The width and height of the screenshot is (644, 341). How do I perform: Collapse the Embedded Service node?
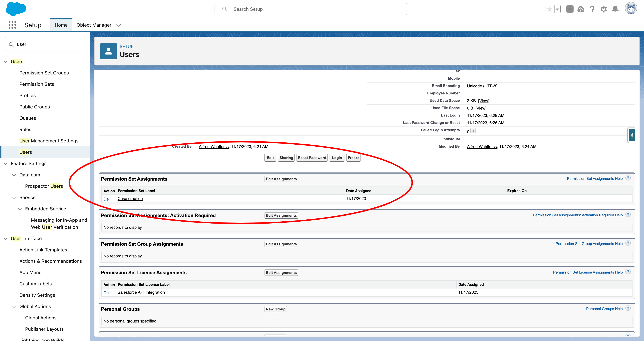pyautogui.click(x=20, y=209)
